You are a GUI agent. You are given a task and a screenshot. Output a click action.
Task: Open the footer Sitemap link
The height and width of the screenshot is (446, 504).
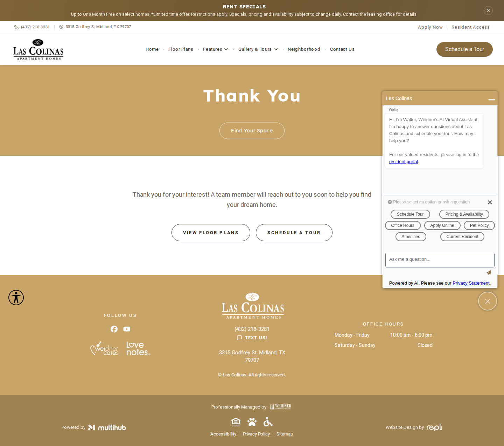tap(285, 434)
